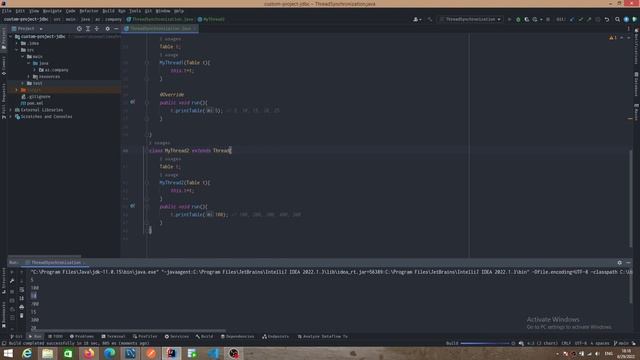Open the Build tool window
This screenshot has height=360, width=640.
click(204, 336)
